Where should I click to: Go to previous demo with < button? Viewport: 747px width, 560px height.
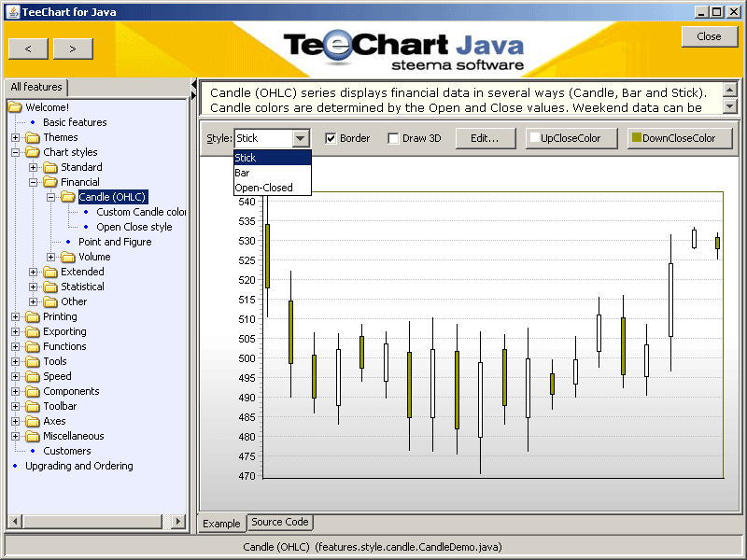coord(28,49)
